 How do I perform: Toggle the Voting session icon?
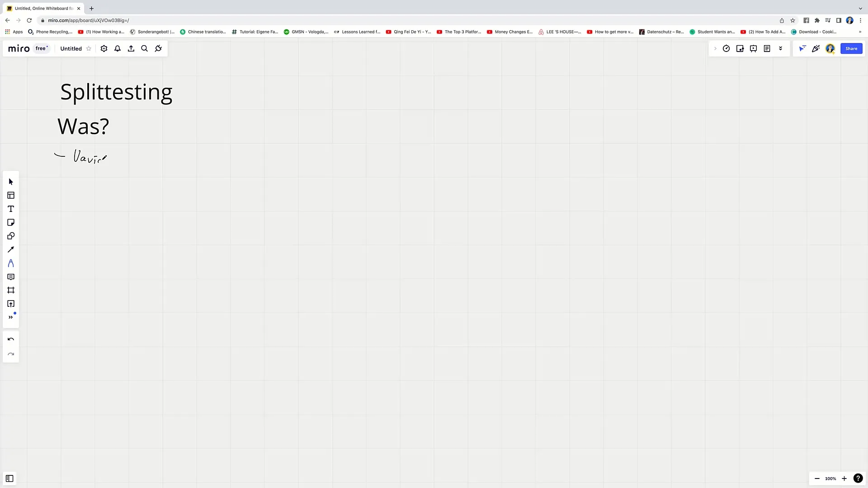click(x=740, y=48)
